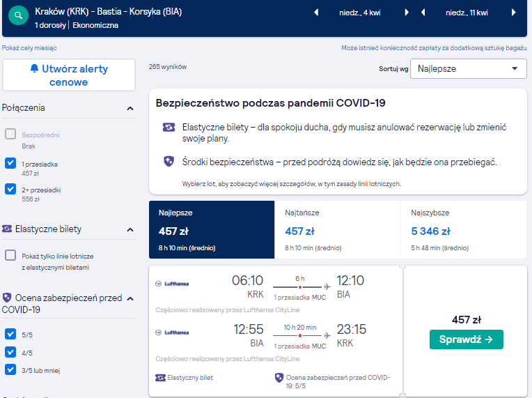Click return 1 przesiadka MUC label

coord(300,346)
